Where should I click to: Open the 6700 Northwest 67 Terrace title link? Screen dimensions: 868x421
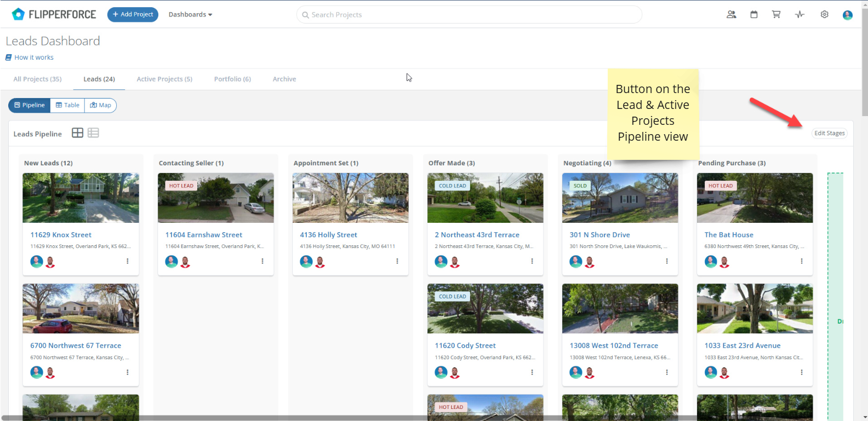coord(76,345)
